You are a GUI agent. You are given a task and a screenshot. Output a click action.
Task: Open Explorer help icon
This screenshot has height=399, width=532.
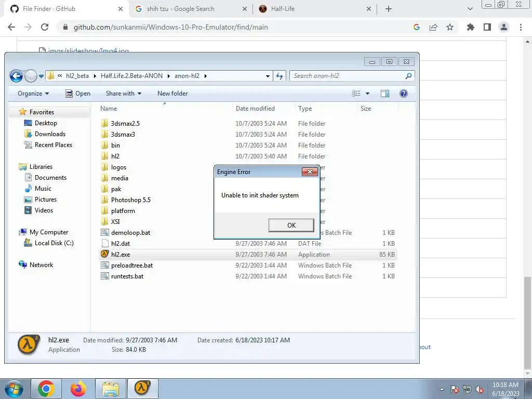coord(403,94)
